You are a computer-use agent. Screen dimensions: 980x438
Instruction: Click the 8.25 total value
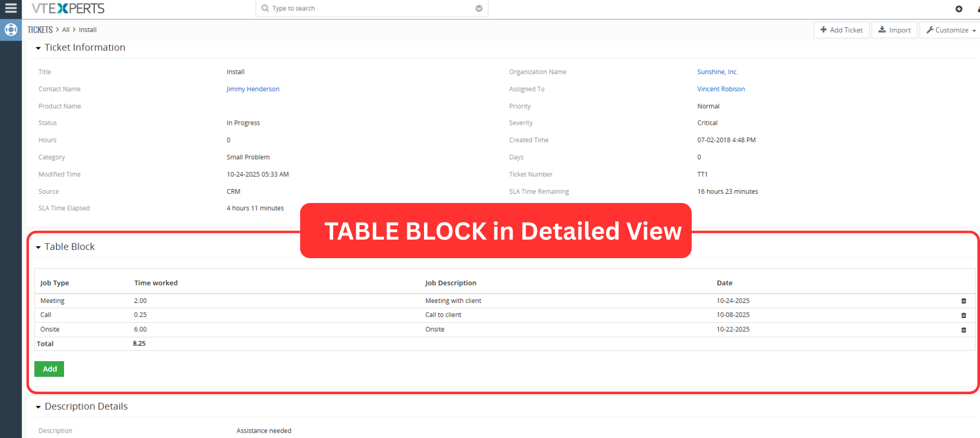click(x=139, y=343)
